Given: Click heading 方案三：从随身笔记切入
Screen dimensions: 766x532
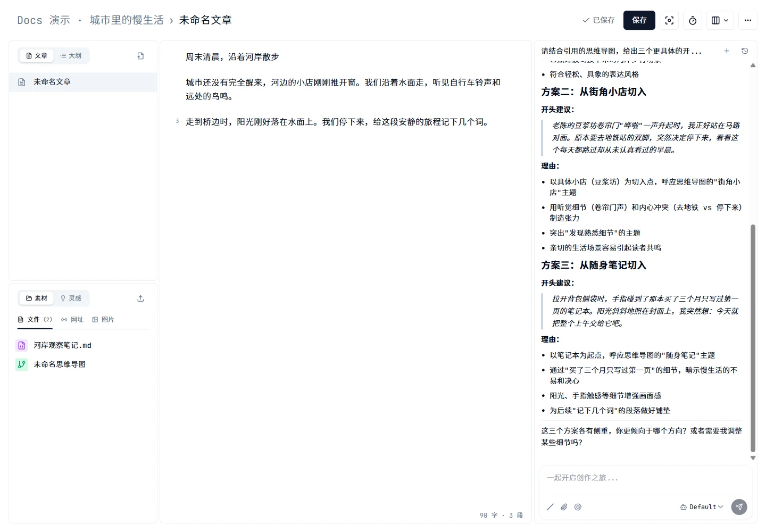Looking at the screenshot, I should coord(594,265).
